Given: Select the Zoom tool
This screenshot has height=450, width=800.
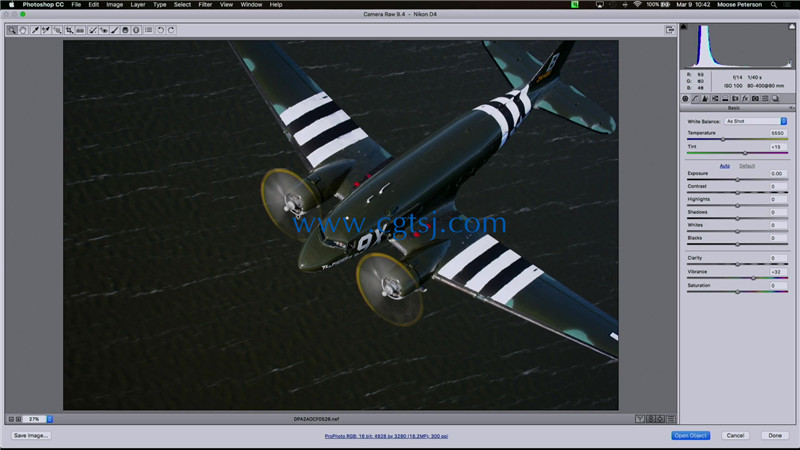Looking at the screenshot, I should tap(12, 30).
